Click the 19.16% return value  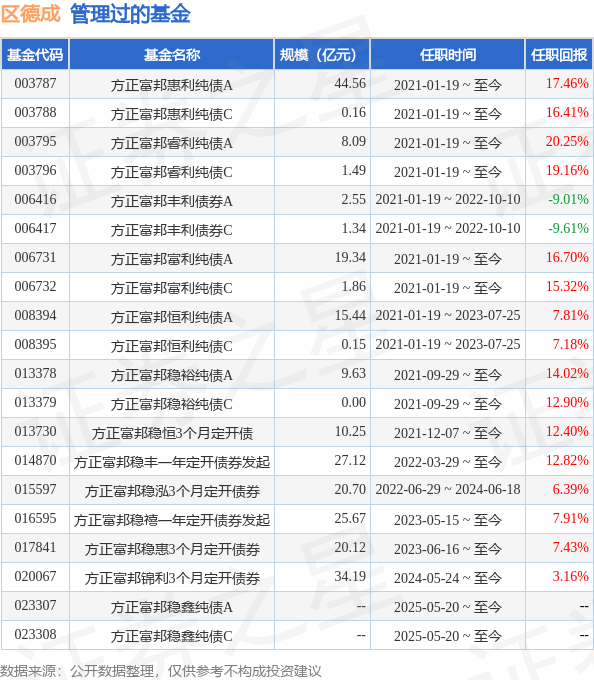pyautogui.click(x=567, y=170)
